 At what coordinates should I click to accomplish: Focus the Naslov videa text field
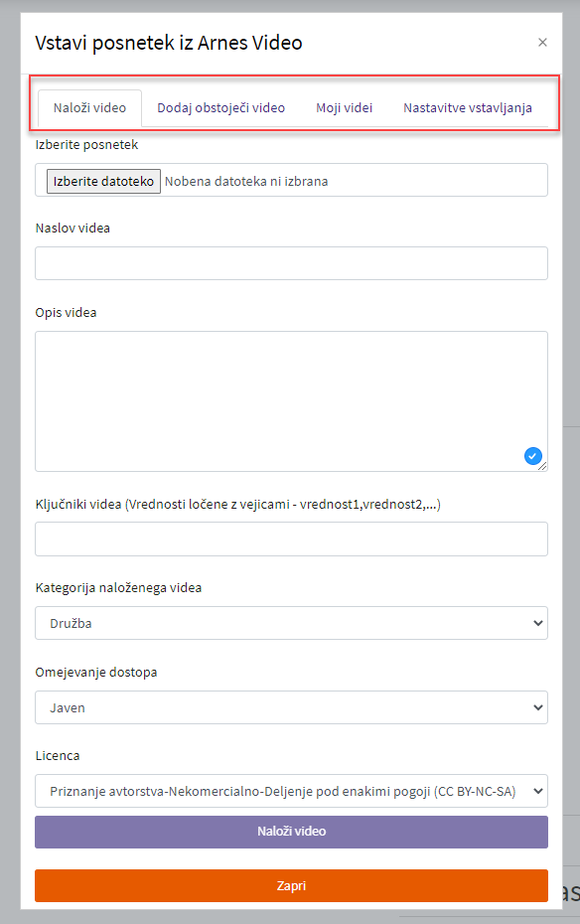(291, 263)
